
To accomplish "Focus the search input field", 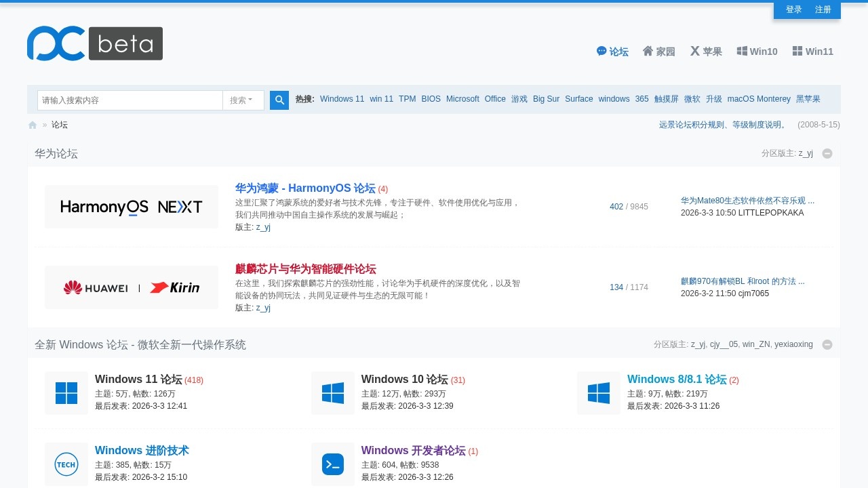I will pos(130,100).
